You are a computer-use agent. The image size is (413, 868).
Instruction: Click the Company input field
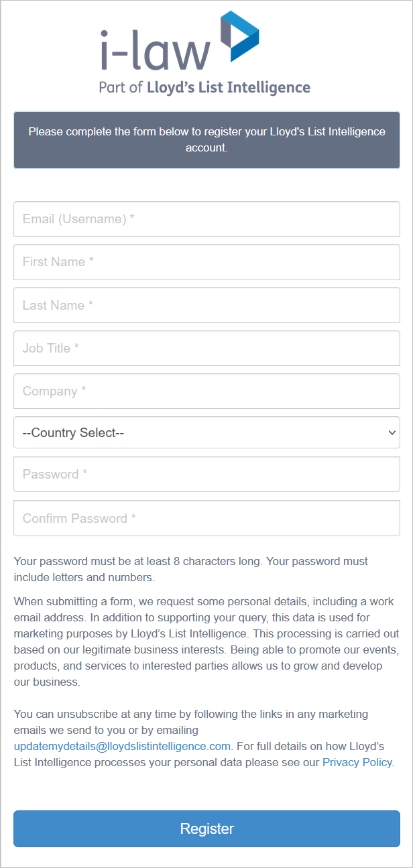206,391
